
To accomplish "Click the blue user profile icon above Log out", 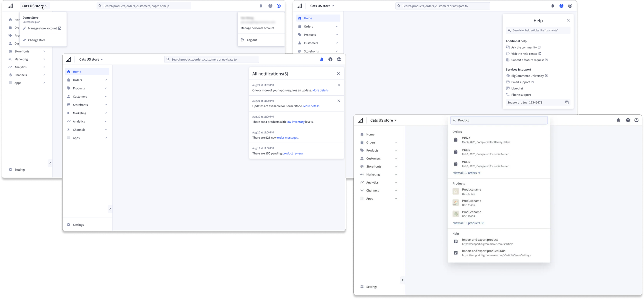I will (x=278, y=6).
